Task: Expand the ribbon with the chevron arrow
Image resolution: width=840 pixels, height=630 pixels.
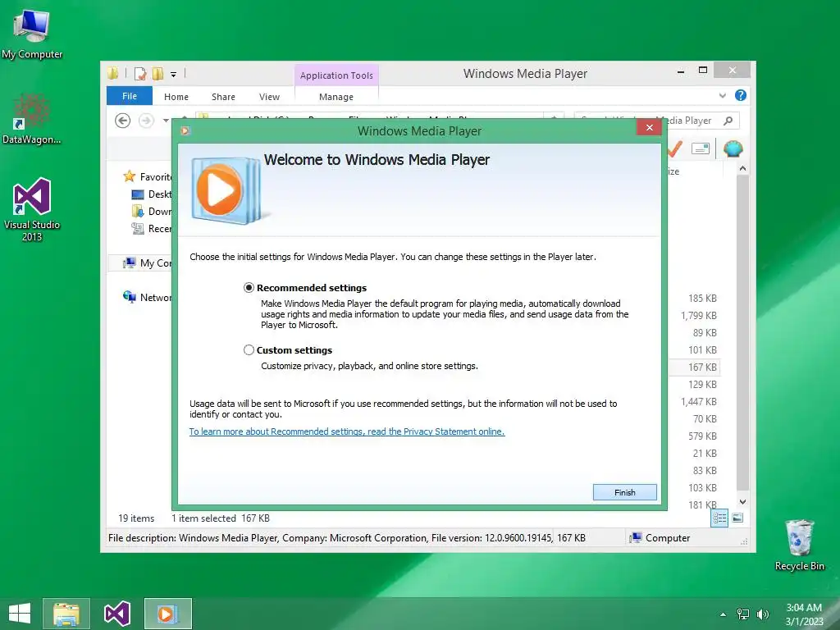Action: [x=722, y=95]
